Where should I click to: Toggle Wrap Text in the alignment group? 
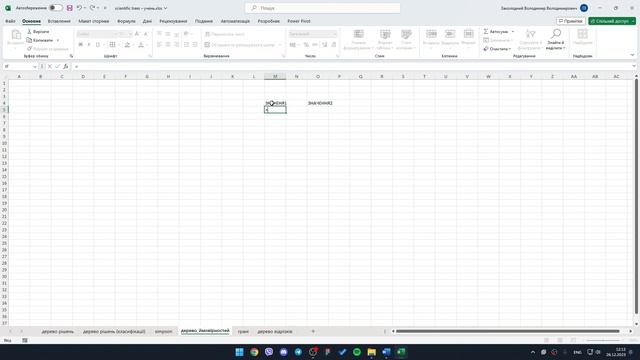(224, 34)
